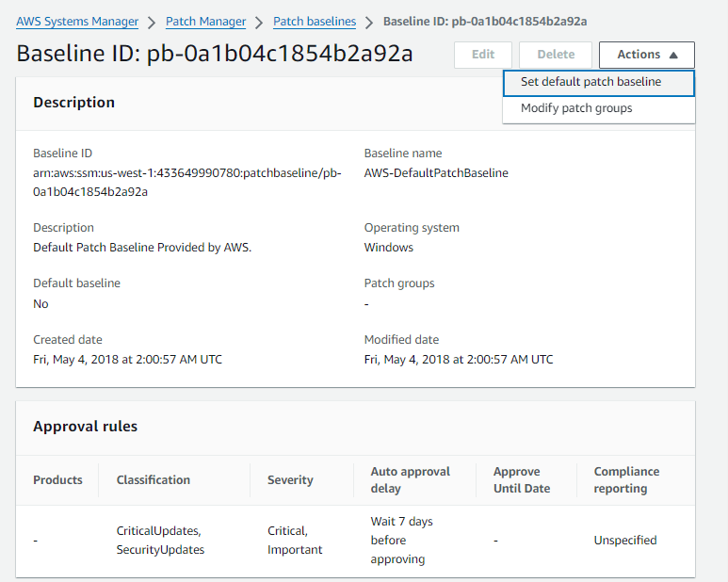Click the Delete button

click(x=556, y=55)
